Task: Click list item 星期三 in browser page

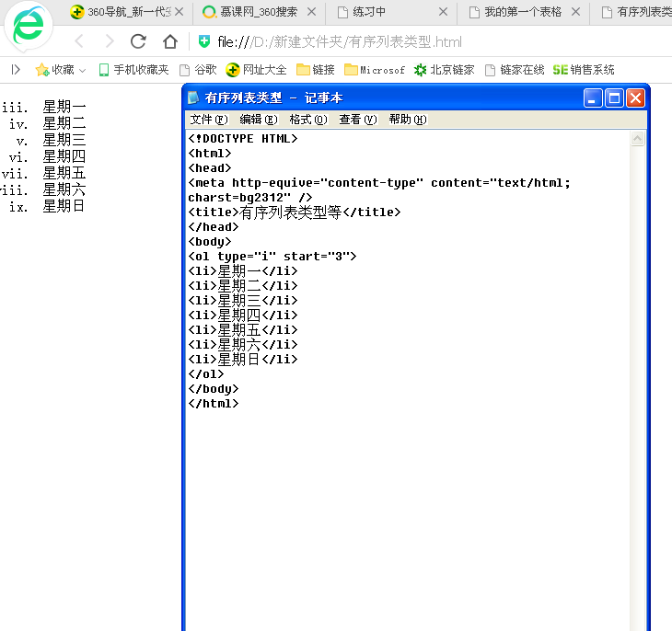Action: pos(64,140)
